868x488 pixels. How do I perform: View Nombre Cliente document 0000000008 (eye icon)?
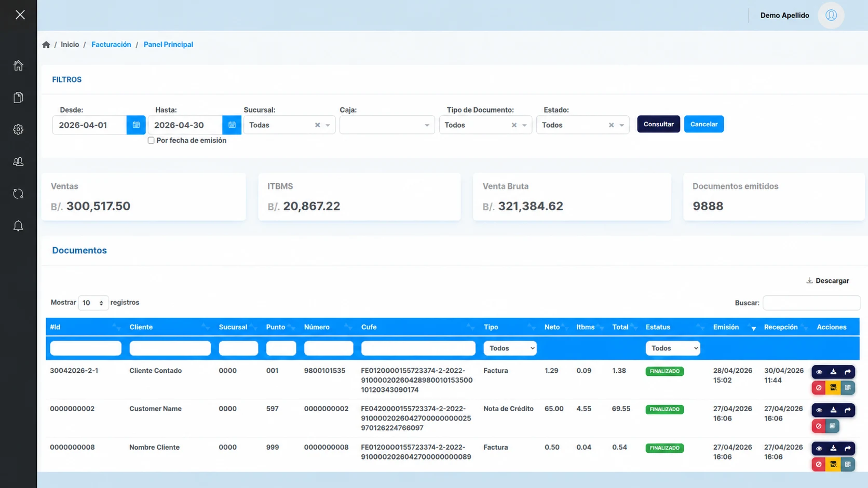[x=819, y=449]
